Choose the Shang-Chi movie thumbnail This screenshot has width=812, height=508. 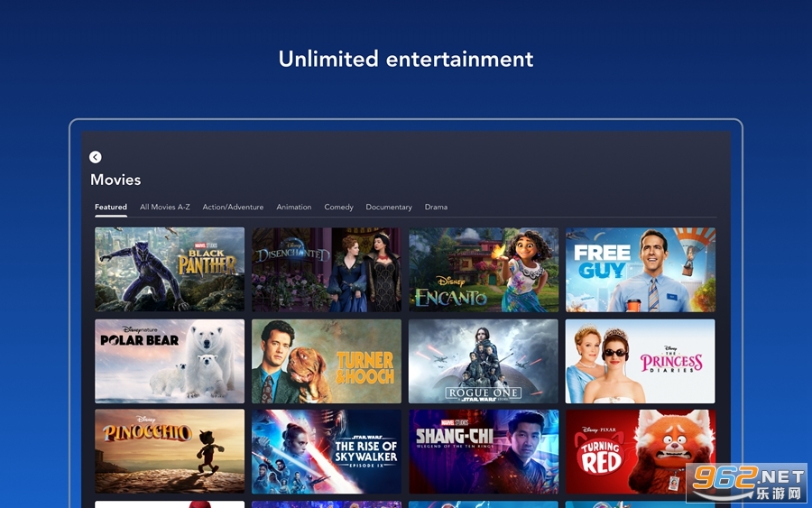[x=484, y=451]
